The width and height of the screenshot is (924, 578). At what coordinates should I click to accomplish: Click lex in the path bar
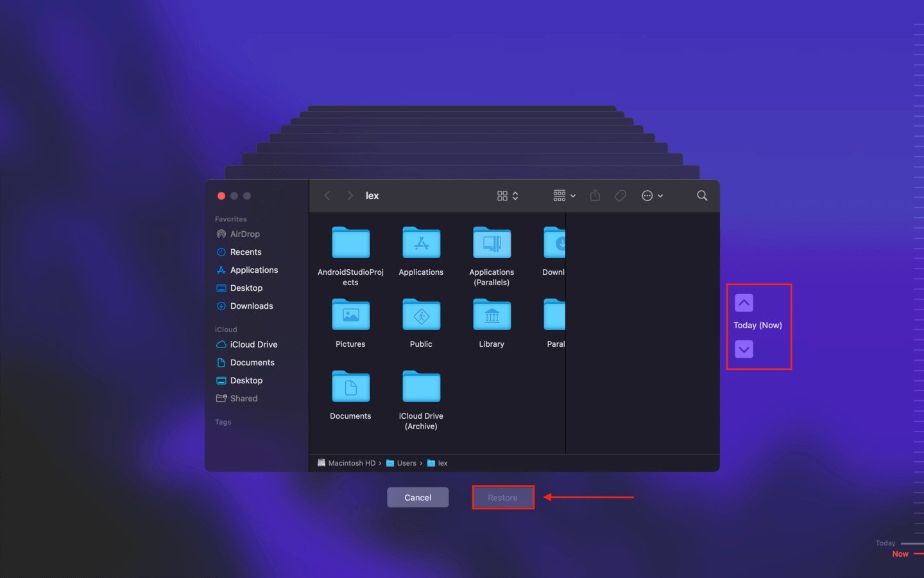point(438,463)
